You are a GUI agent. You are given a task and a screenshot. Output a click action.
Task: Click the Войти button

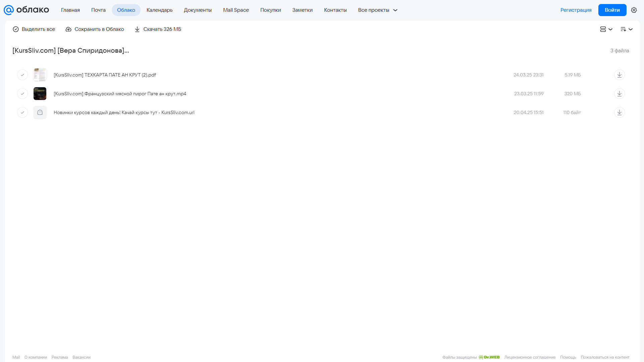click(612, 10)
